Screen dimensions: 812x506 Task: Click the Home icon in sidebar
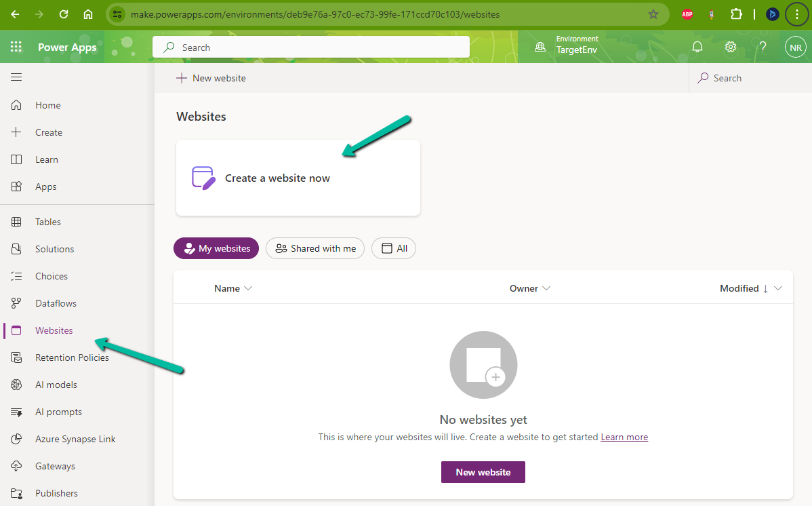coord(16,105)
